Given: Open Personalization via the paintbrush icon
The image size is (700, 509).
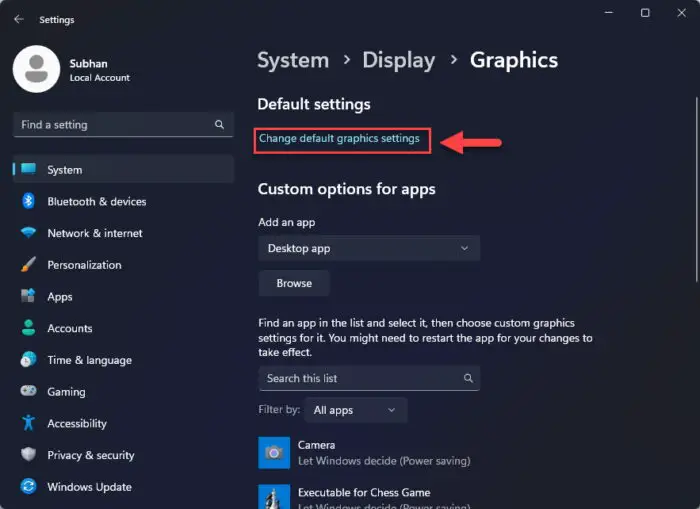Looking at the screenshot, I should tap(28, 265).
